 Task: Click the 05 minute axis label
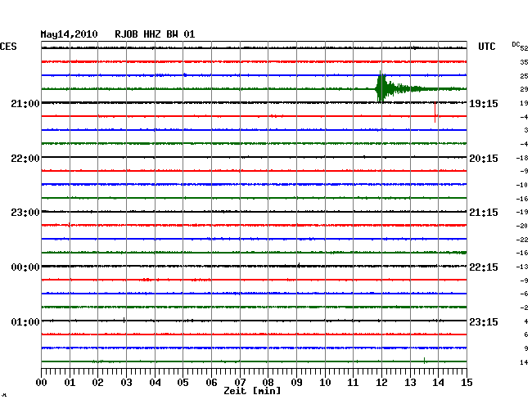[183, 383]
